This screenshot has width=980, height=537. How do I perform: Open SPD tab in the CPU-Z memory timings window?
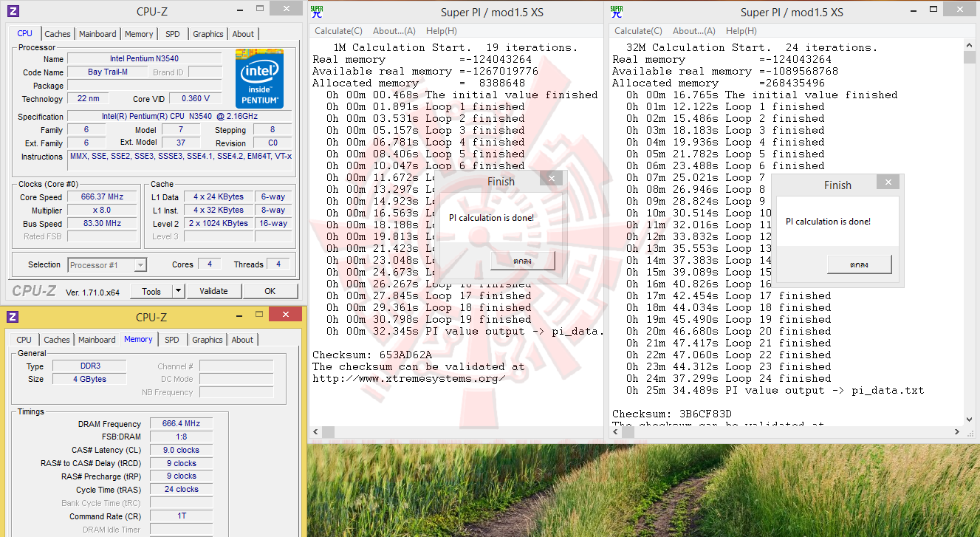(172, 340)
